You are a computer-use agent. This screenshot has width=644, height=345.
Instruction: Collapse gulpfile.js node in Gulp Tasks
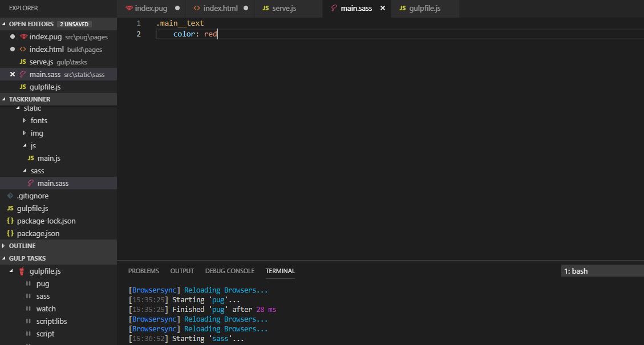11,271
